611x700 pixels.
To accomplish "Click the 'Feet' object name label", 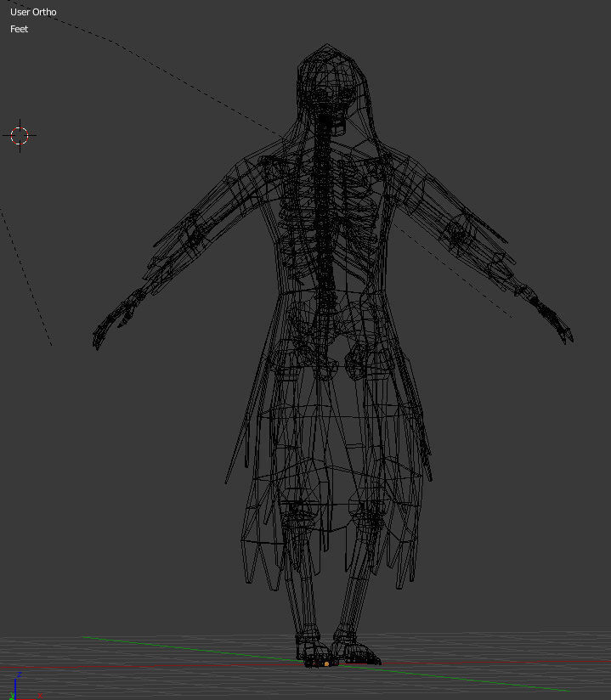I will tap(20, 29).
